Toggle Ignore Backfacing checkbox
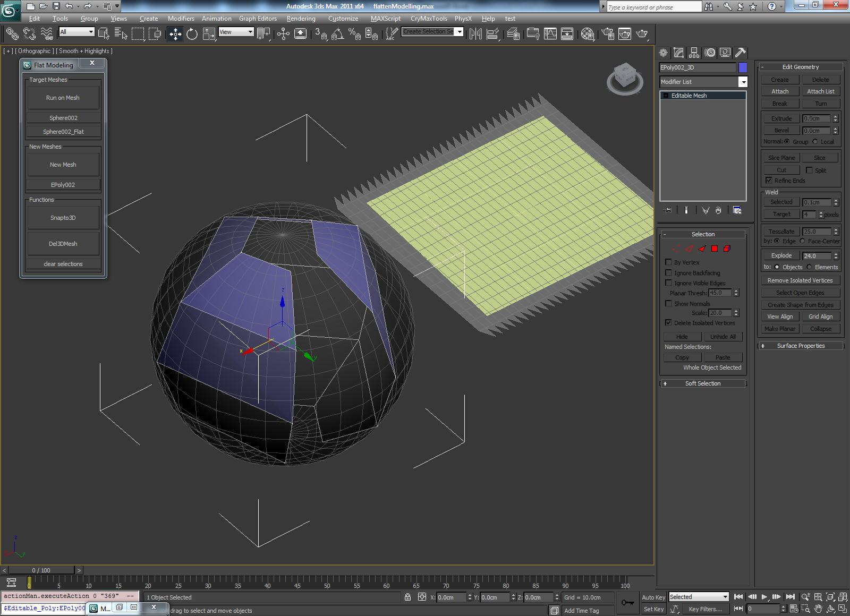Screen dimensions: 850x616 (668, 272)
